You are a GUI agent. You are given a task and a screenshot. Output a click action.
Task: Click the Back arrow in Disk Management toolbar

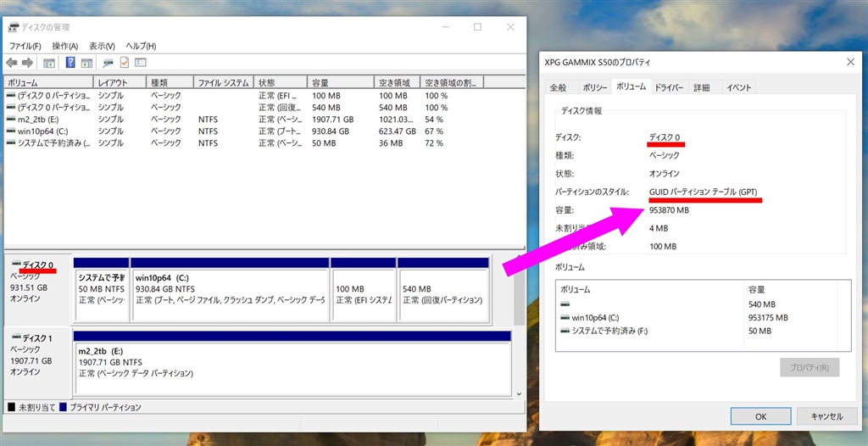pyautogui.click(x=12, y=63)
